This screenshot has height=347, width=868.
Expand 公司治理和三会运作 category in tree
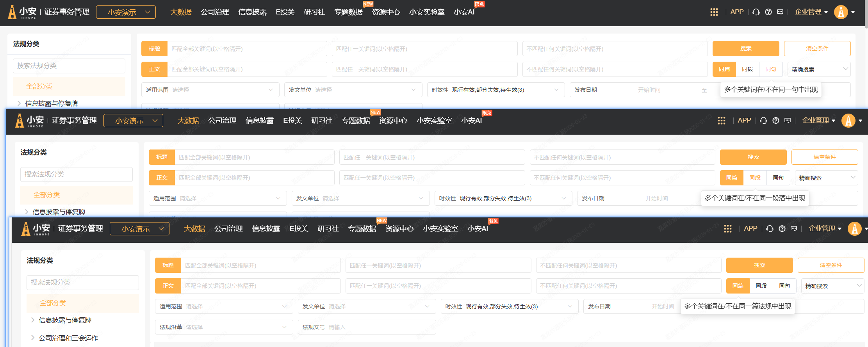coord(33,338)
